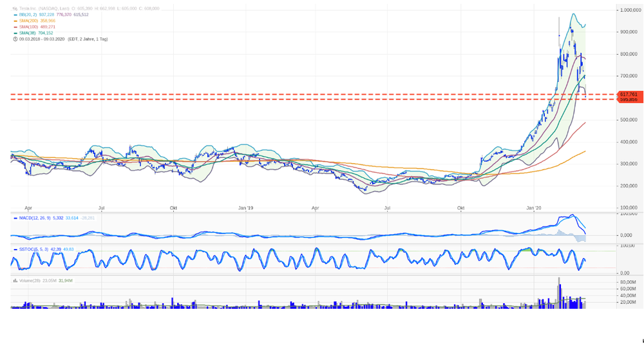Select the SMA(100) indicator label
The width and height of the screenshot is (644, 345).
coord(28,26)
